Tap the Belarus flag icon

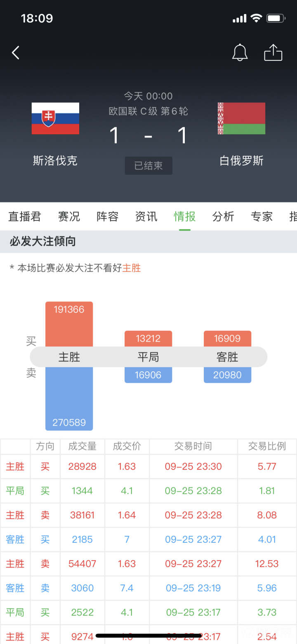[x=241, y=118]
